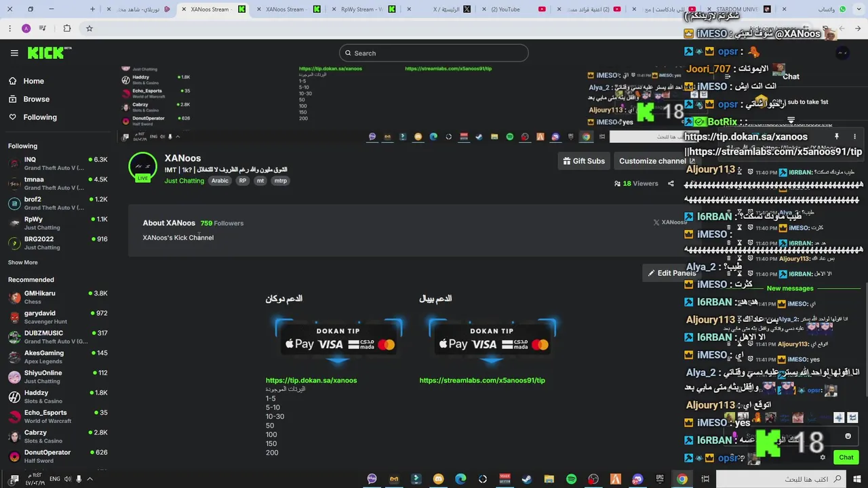Click the Kick logo
Viewport: 868px width, 488px height.
(x=50, y=53)
